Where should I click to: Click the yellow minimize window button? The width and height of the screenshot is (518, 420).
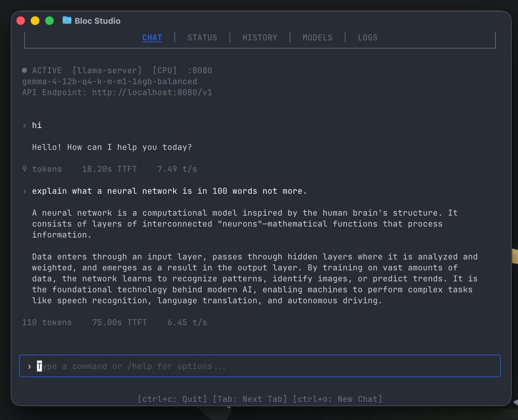coord(35,21)
